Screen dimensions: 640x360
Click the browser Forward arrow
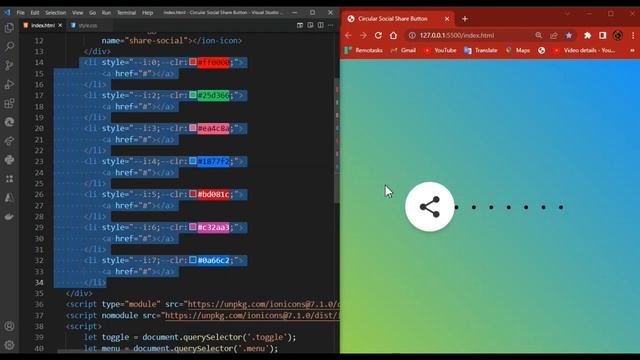tap(363, 36)
